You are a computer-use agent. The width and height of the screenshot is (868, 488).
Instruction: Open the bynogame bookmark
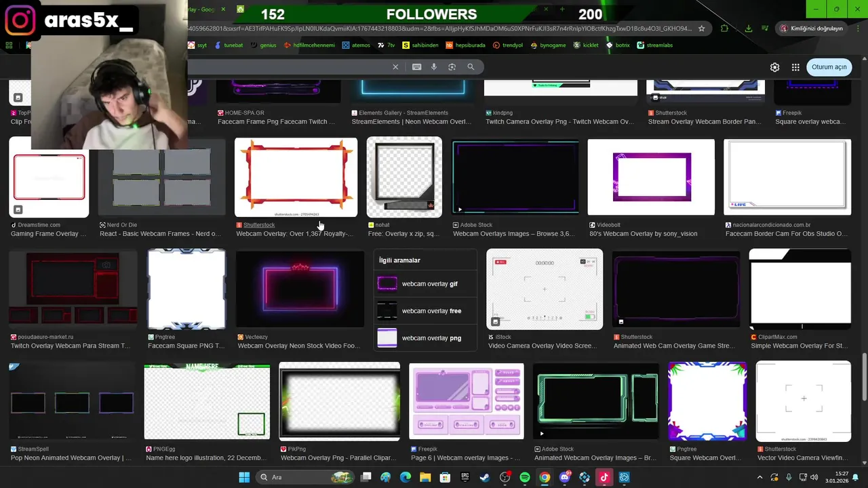pyautogui.click(x=548, y=45)
